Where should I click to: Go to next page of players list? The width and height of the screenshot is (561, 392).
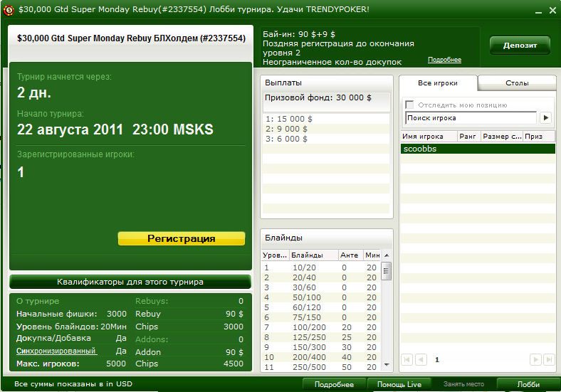coord(535,359)
